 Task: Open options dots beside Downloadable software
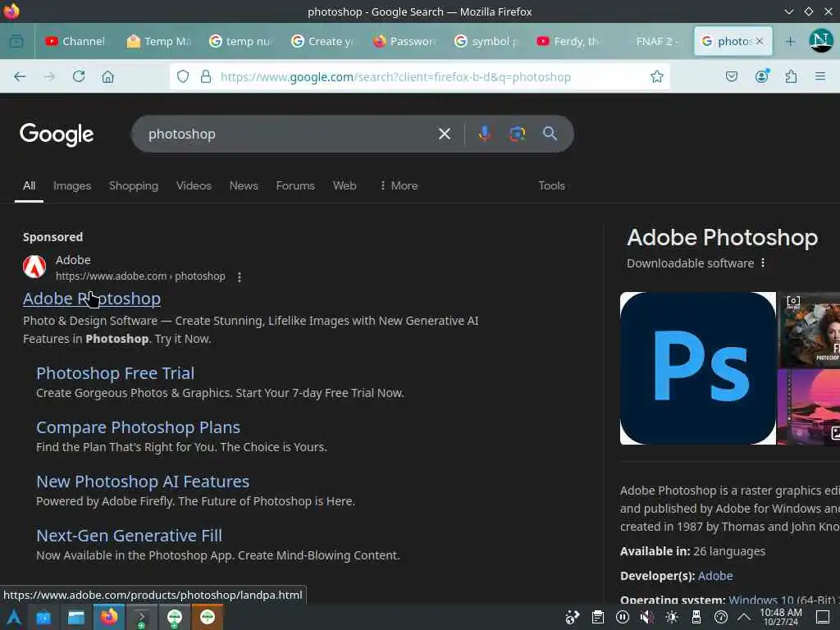click(763, 263)
